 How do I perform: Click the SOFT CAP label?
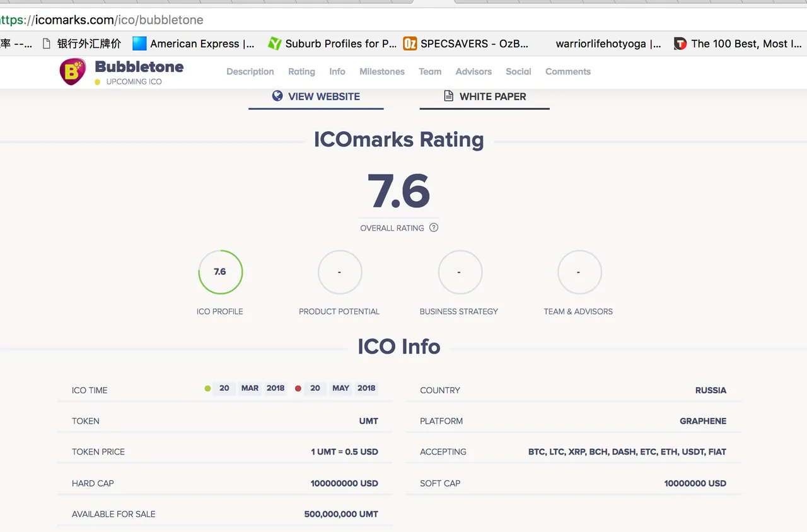pos(440,483)
